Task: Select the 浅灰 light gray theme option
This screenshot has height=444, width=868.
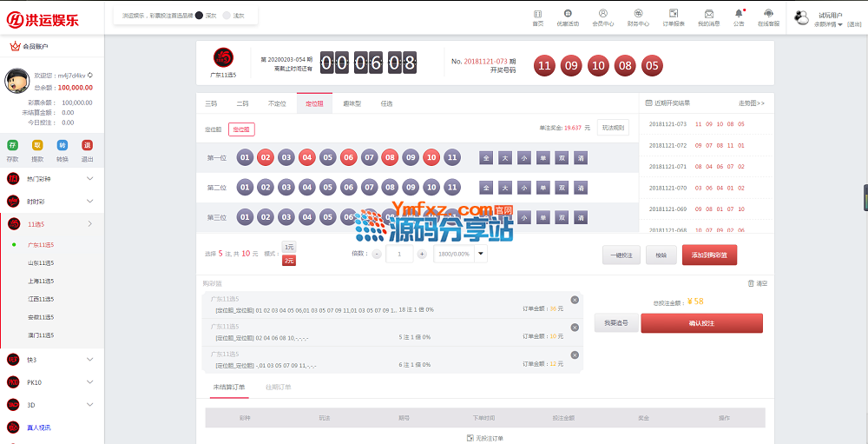Action: (x=227, y=16)
